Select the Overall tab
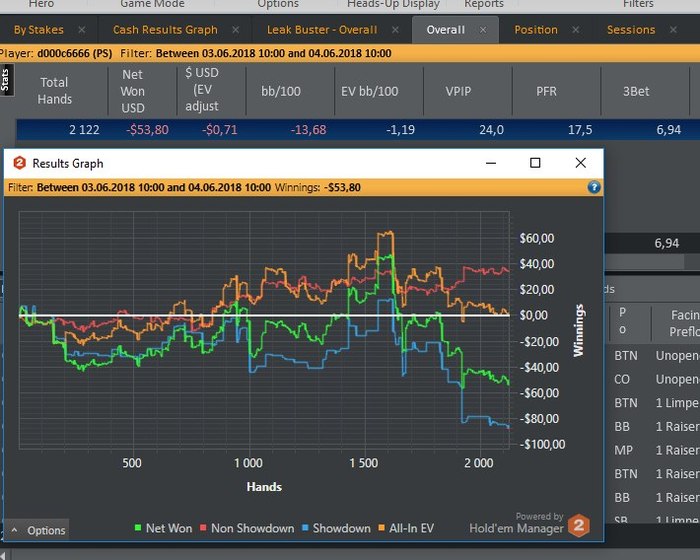This screenshot has width=700, height=560. click(x=446, y=30)
